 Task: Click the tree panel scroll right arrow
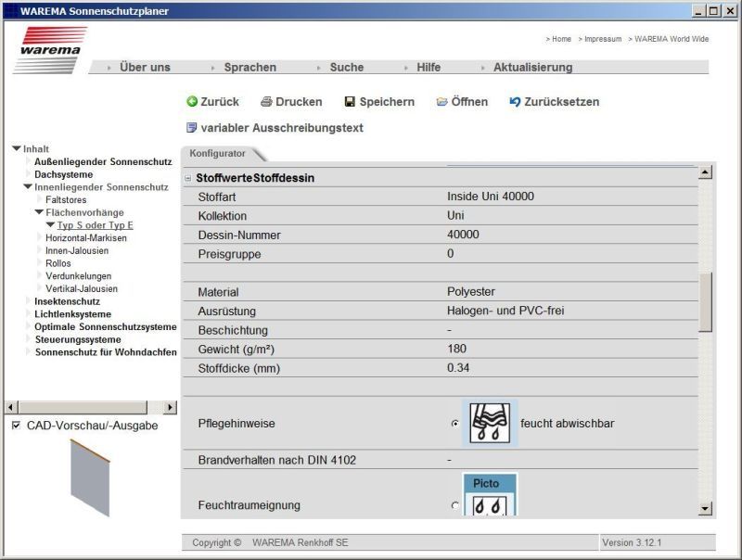tap(170, 407)
